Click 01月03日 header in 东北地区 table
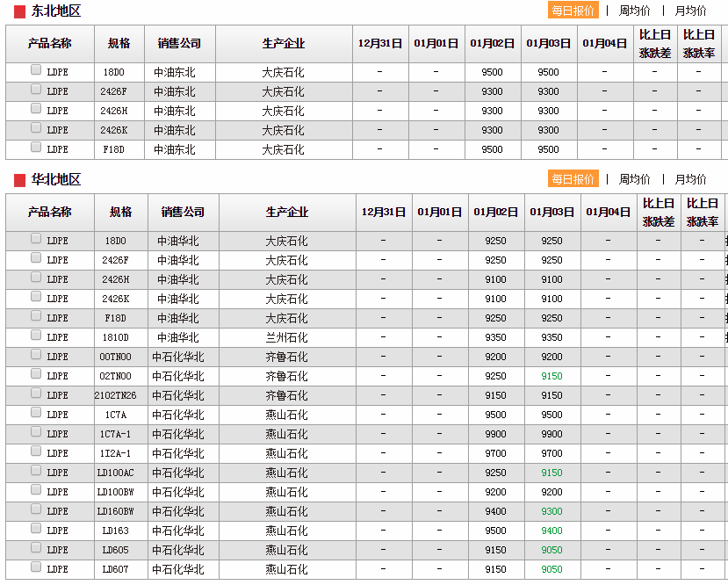This screenshot has height=585, width=728. 549,44
